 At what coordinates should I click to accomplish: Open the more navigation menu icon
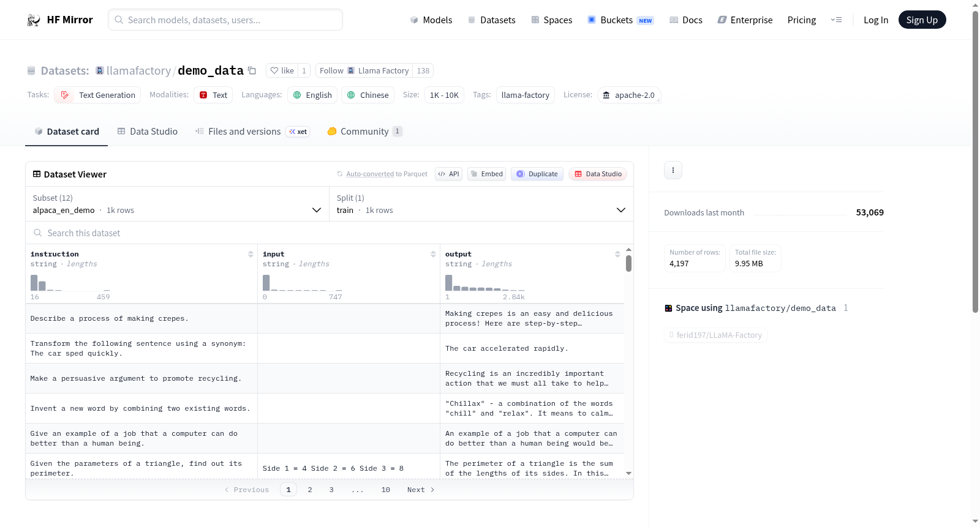[836, 20]
